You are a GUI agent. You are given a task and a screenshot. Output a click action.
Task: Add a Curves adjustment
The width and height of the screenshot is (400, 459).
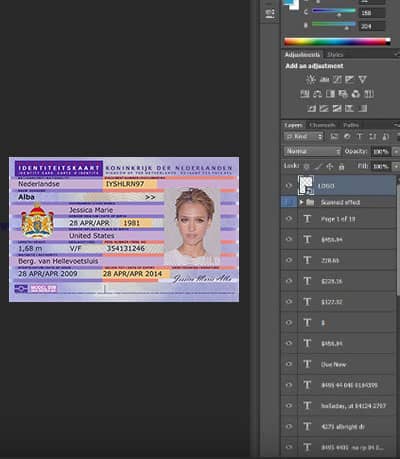tap(337, 79)
